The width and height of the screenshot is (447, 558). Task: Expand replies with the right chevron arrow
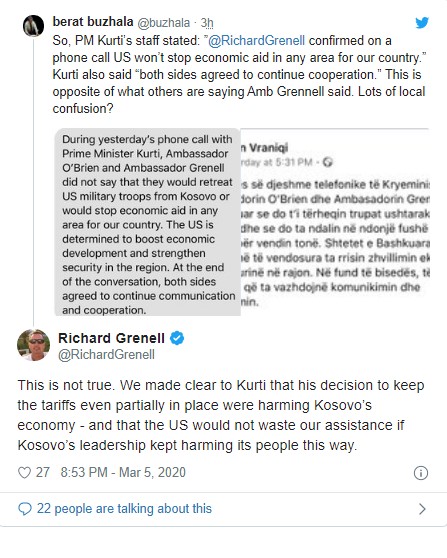click(422, 509)
